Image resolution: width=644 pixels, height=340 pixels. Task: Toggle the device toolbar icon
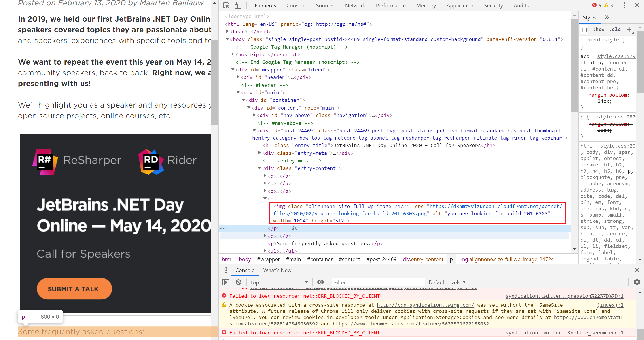pyautogui.click(x=238, y=6)
